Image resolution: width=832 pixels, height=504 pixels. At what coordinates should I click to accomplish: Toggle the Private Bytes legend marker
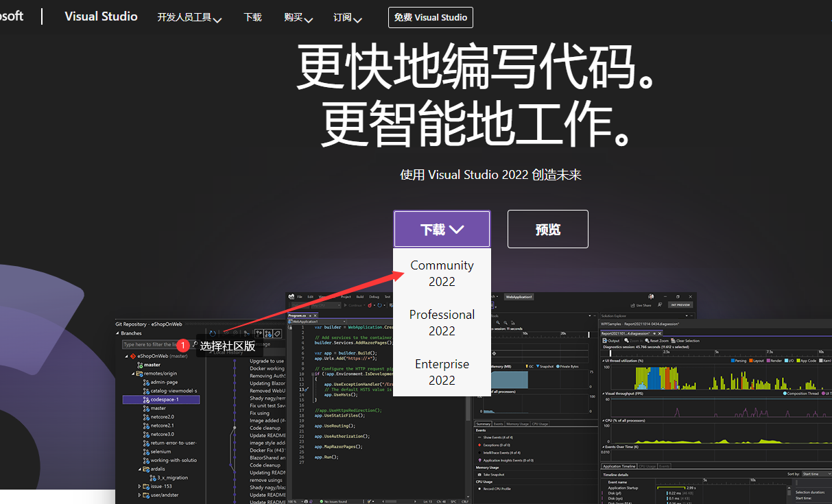559,367
